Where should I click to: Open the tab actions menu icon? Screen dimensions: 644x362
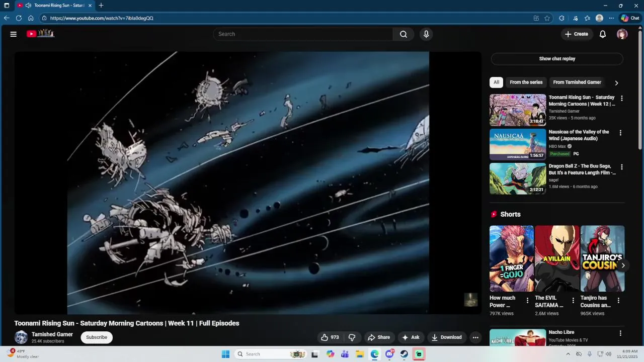coord(7,6)
